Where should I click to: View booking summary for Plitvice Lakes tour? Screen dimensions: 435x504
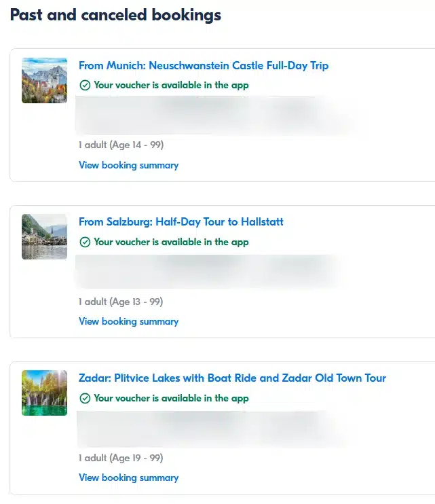tap(128, 478)
